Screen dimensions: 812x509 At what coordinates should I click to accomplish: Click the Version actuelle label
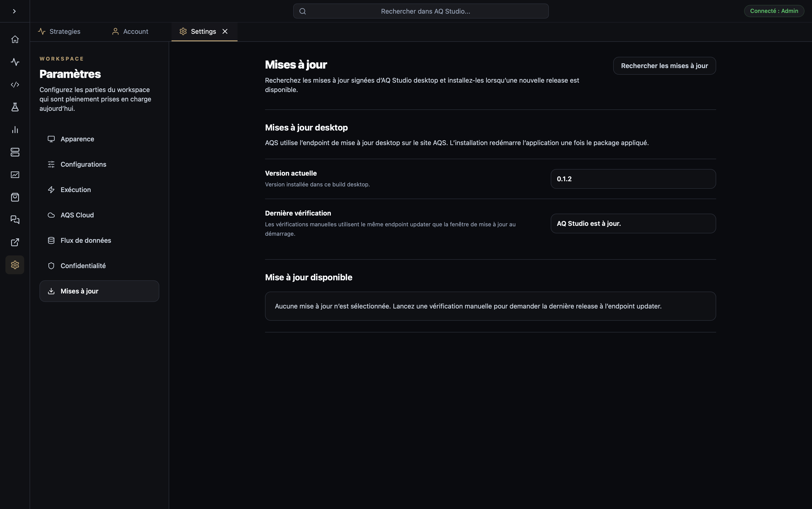point(291,173)
